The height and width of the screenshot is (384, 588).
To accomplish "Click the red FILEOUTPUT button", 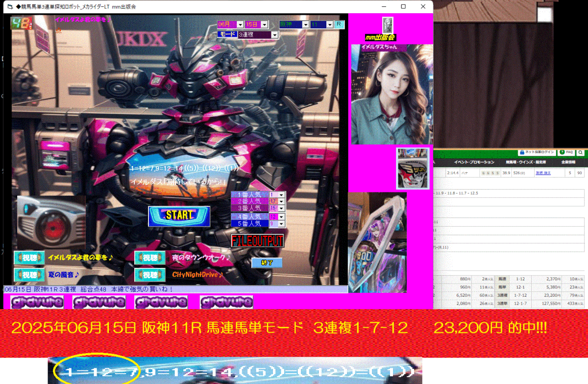I will pos(258,240).
